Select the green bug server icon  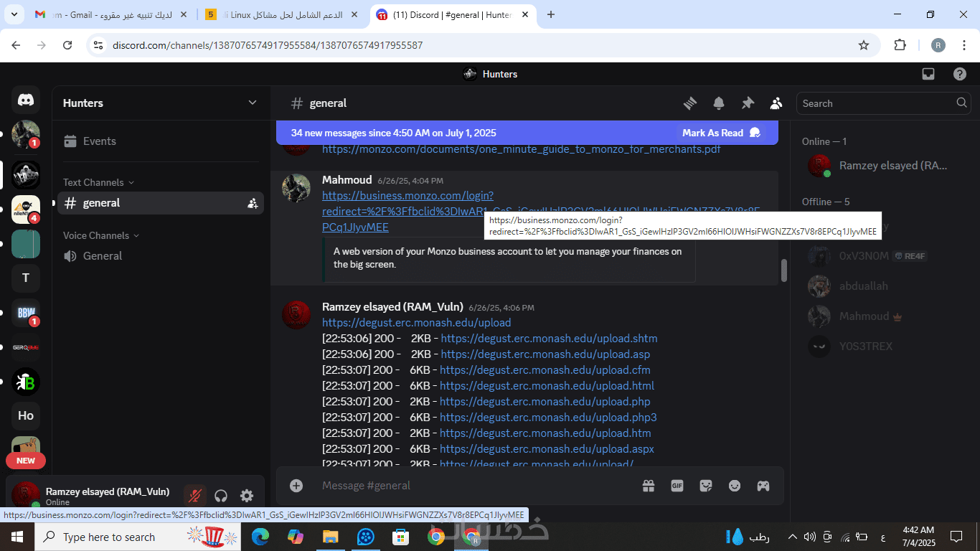[x=26, y=381]
